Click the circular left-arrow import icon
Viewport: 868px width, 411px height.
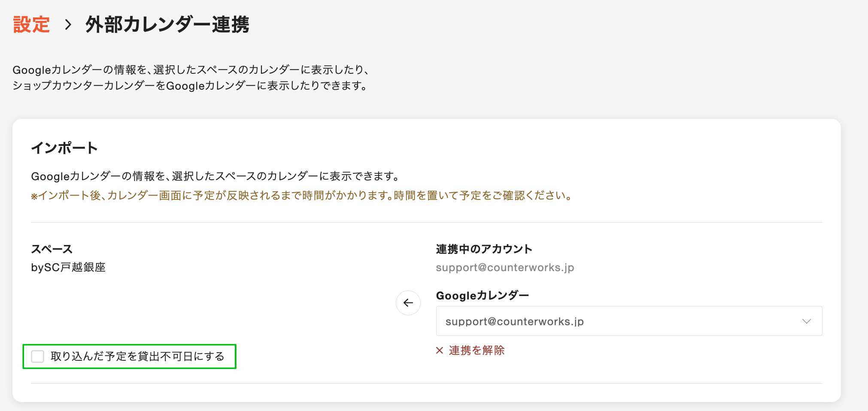(408, 303)
